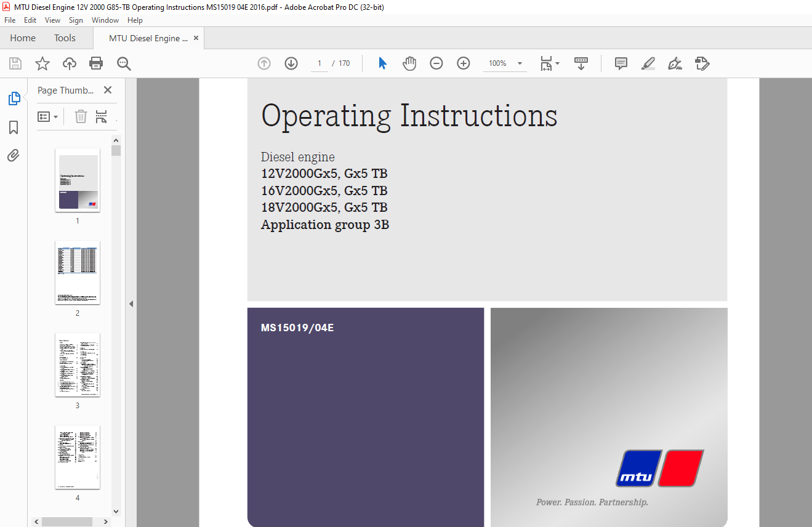Go to the next page arrow

tap(291, 63)
